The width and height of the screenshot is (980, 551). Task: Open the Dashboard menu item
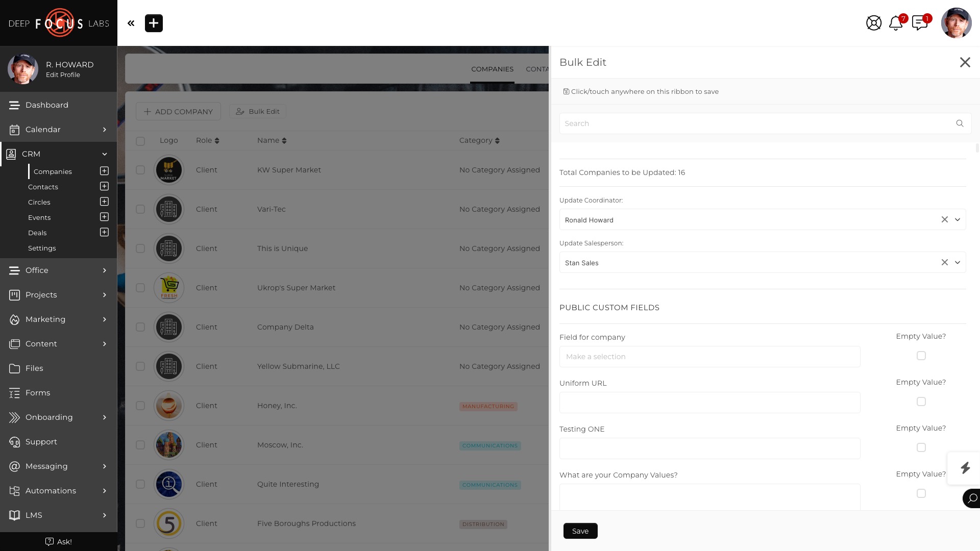point(46,105)
